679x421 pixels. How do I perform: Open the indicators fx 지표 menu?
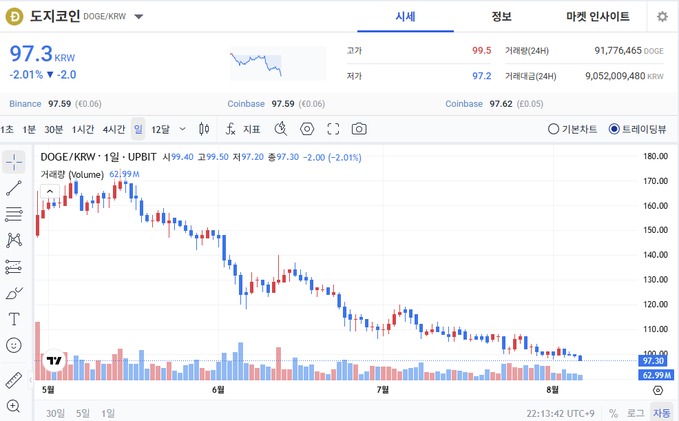pyautogui.click(x=243, y=129)
